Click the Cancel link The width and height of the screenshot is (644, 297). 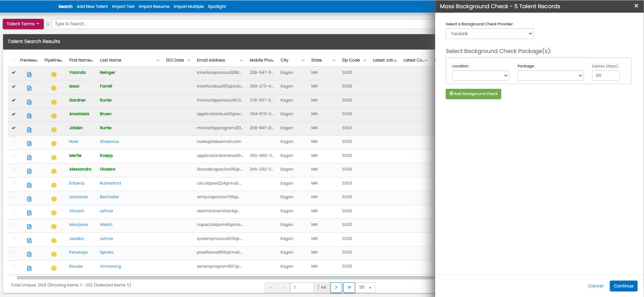point(595,286)
